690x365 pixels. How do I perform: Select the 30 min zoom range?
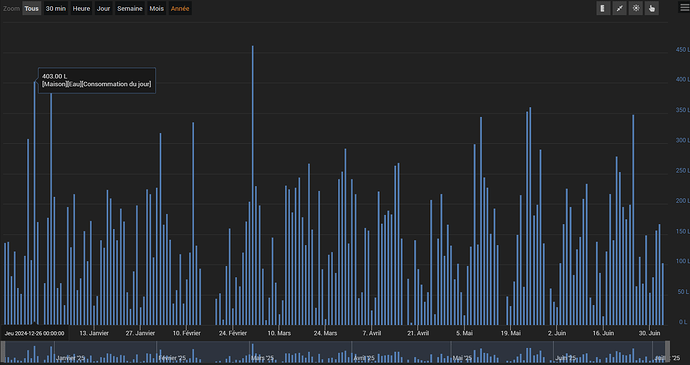[x=56, y=8]
